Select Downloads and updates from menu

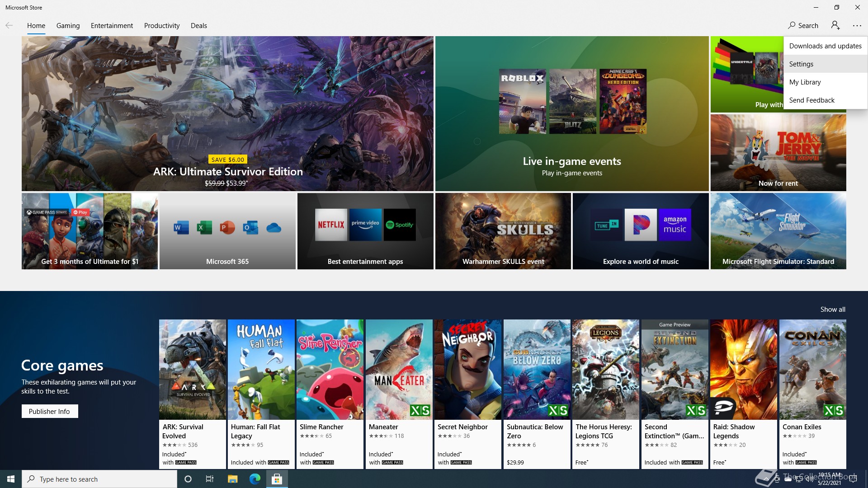826,46
